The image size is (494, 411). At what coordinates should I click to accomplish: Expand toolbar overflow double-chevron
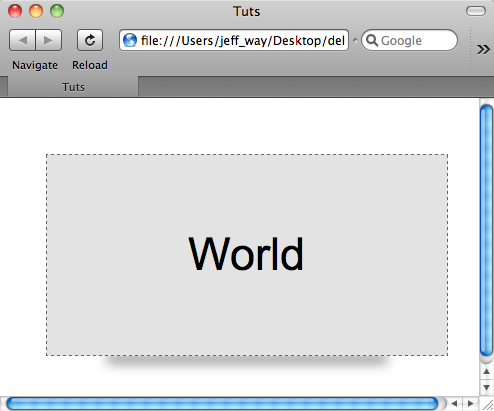coord(483,49)
